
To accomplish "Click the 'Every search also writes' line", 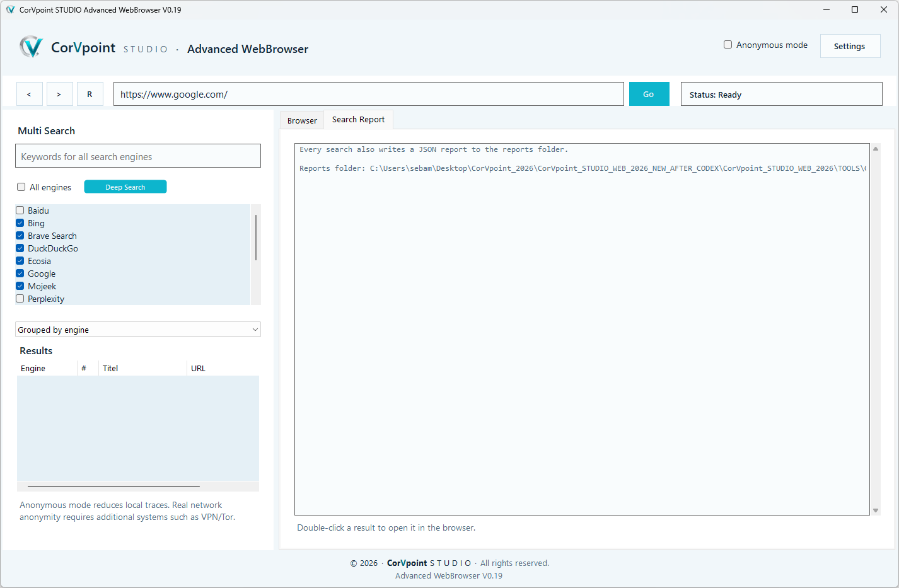I will tap(434, 149).
